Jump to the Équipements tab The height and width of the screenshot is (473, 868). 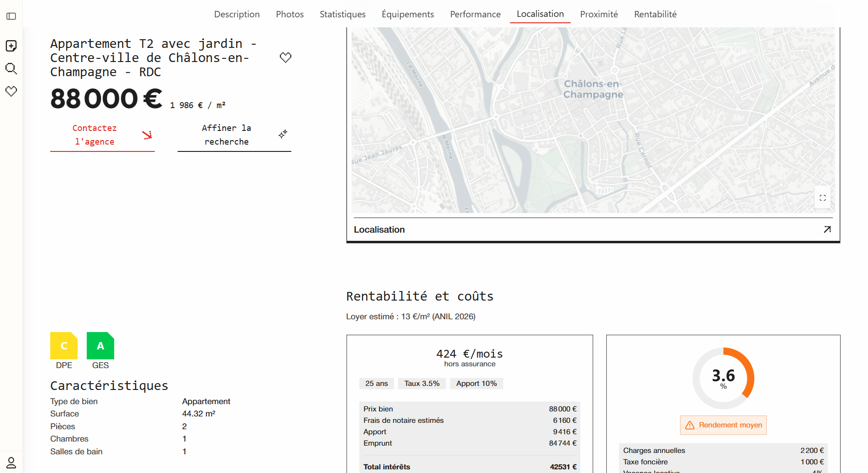point(408,14)
